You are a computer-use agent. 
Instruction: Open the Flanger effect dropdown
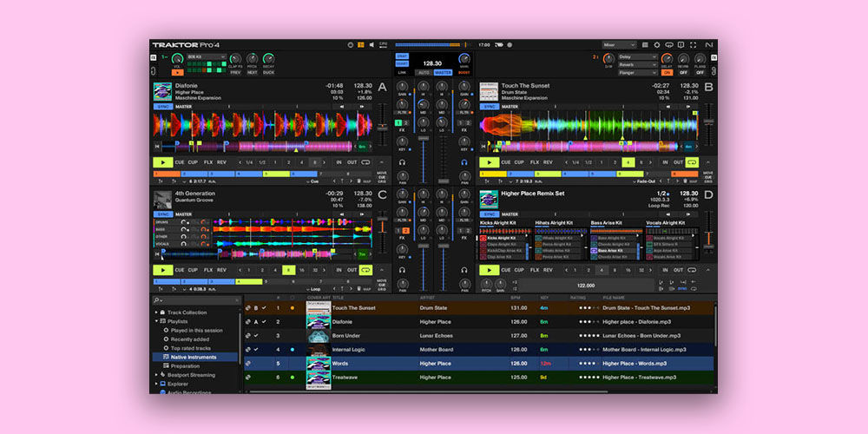(638, 73)
